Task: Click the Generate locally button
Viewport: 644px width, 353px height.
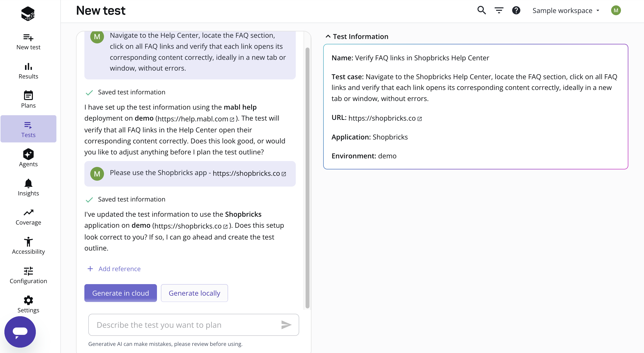Action: (194, 293)
